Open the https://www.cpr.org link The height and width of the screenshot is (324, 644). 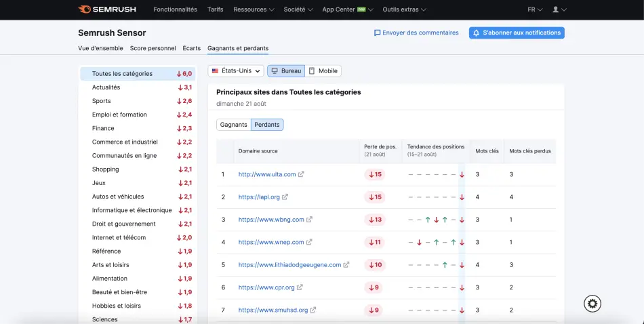[266, 287]
